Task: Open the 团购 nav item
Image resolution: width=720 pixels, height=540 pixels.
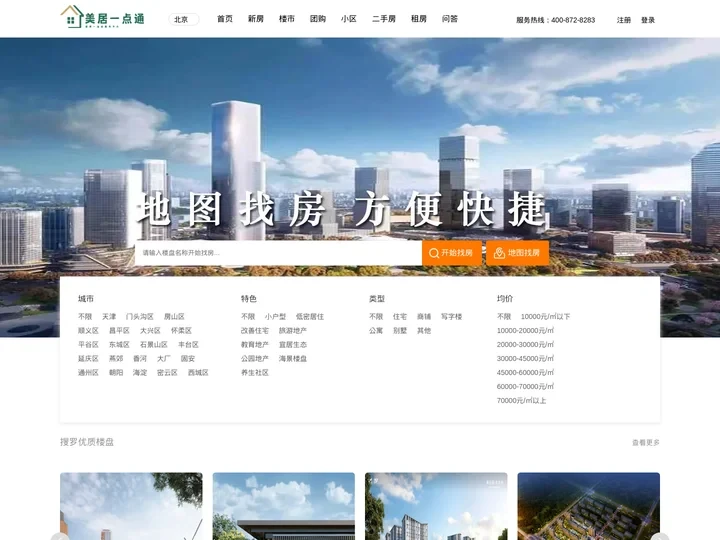Action: (318, 19)
